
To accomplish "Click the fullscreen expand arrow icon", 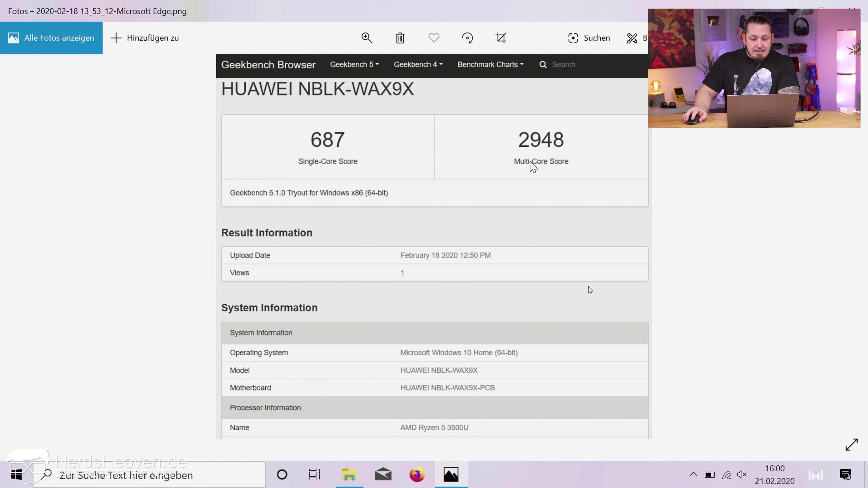I will point(851,444).
